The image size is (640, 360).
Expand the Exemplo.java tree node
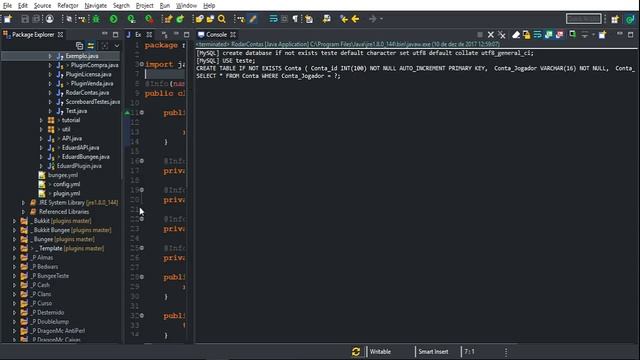[x=50, y=56]
